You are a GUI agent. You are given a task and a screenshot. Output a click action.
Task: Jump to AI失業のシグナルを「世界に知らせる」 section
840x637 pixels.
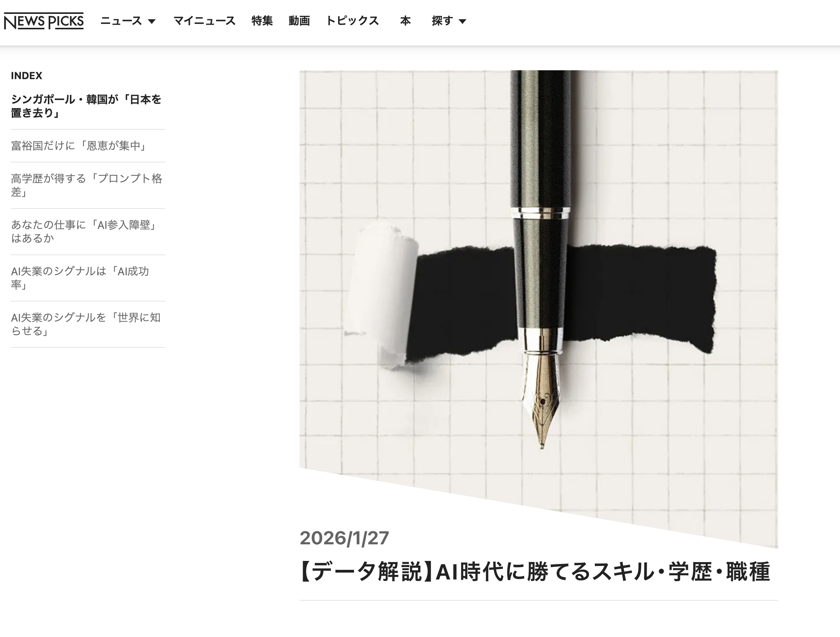pyautogui.click(x=86, y=324)
